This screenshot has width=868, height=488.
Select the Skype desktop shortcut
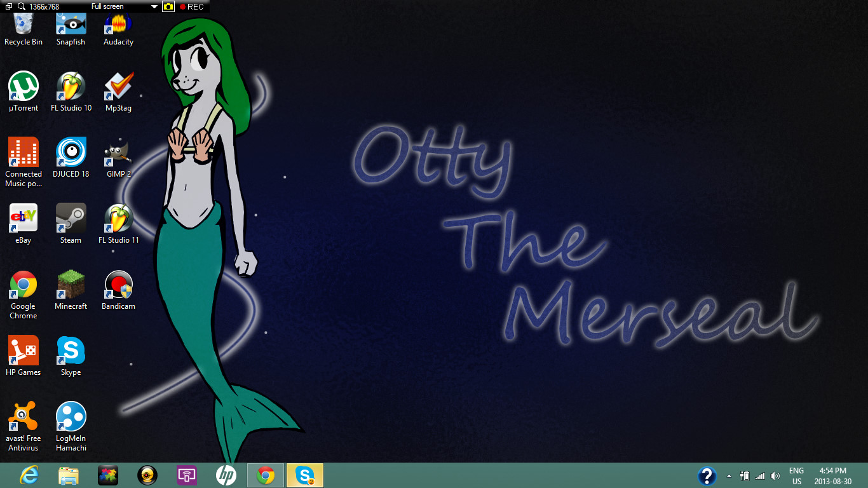71,356
